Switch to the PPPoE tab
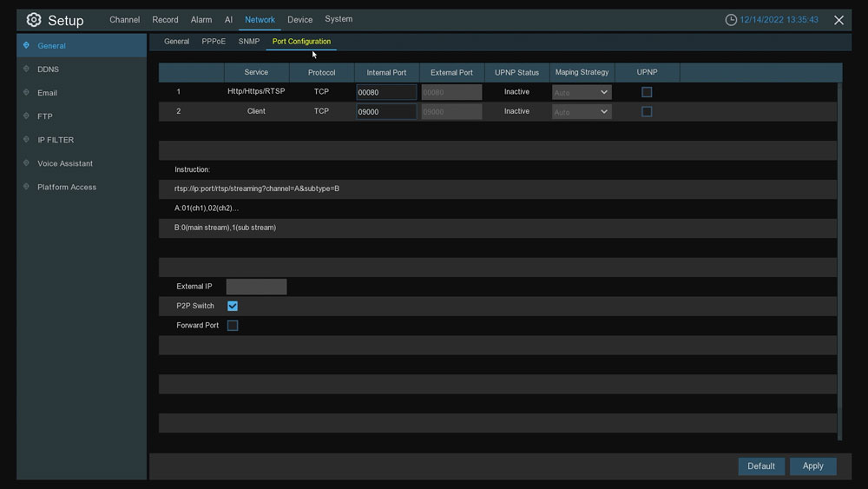This screenshot has height=489, width=868. click(214, 42)
